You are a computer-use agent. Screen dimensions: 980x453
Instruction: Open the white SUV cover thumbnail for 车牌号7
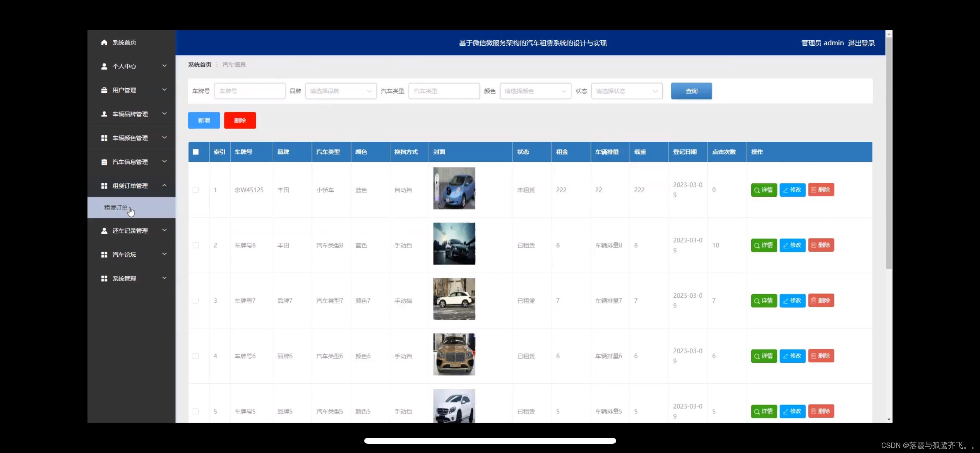pos(454,299)
